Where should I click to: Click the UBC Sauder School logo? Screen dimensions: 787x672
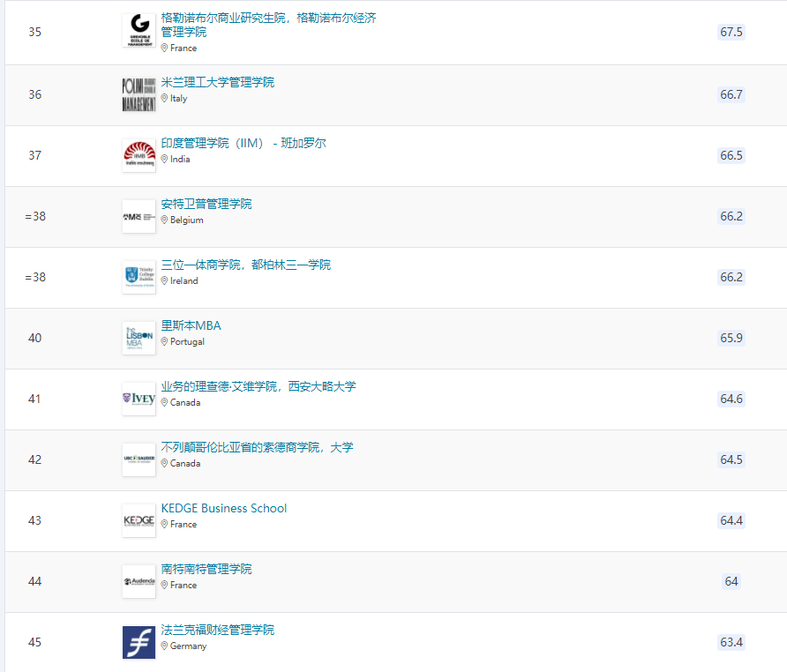(x=139, y=458)
